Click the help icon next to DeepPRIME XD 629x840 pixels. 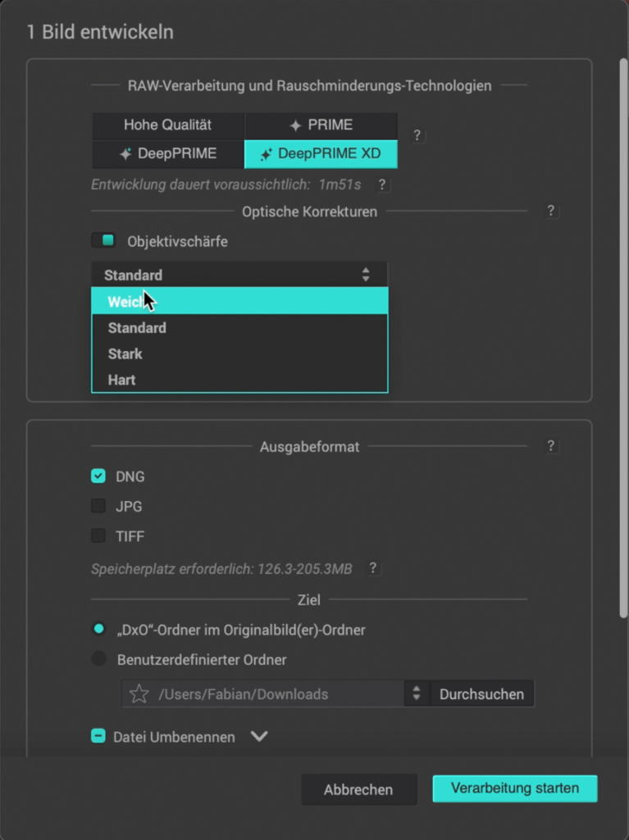point(417,135)
